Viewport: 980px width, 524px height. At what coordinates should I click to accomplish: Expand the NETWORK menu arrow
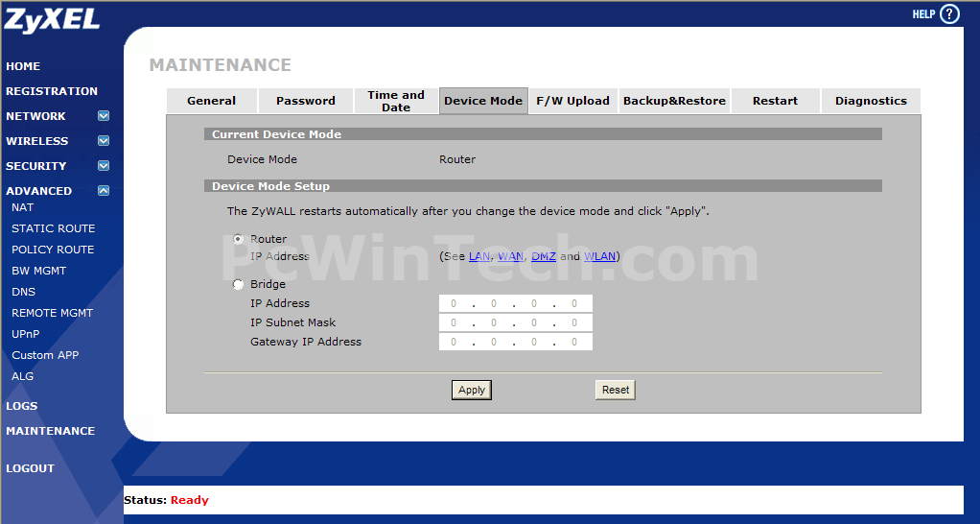click(x=104, y=116)
